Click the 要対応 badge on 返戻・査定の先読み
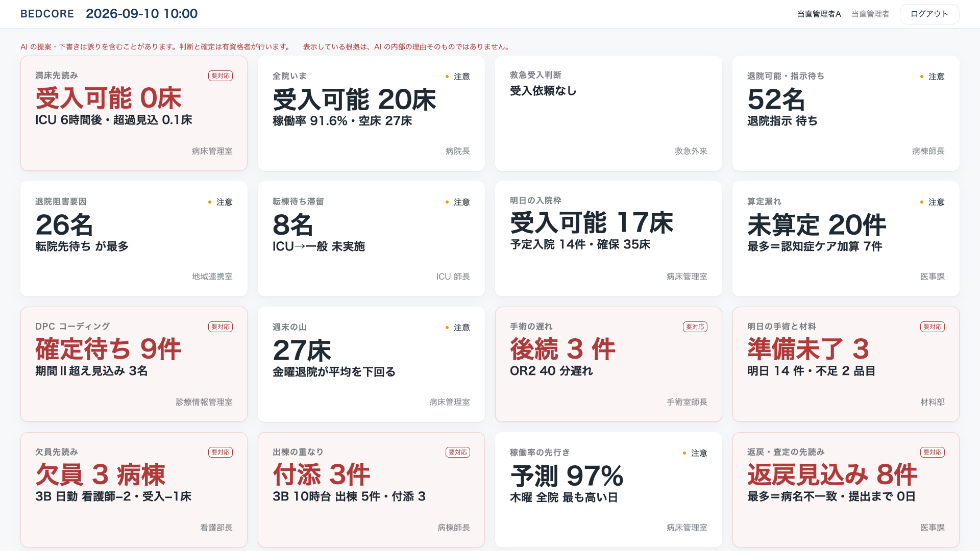The height and width of the screenshot is (551, 980). point(933,452)
